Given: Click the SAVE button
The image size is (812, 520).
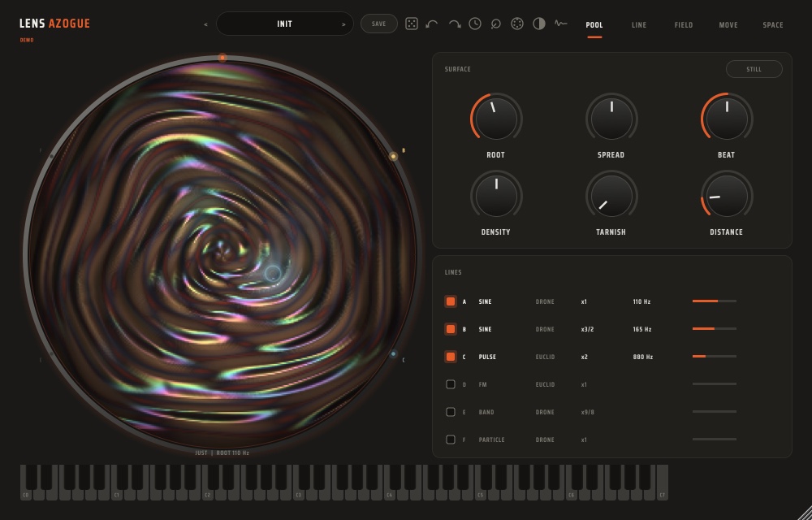Looking at the screenshot, I should [x=378, y=24].
